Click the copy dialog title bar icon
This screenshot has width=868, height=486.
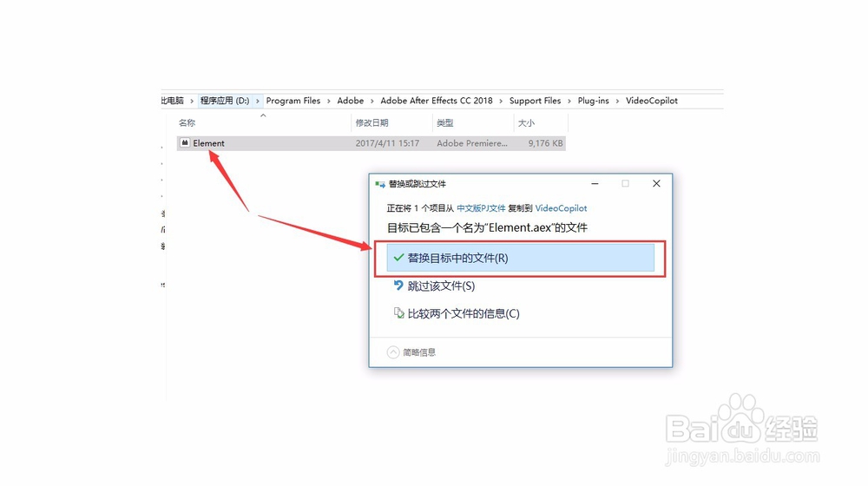(x=380, y=184)
